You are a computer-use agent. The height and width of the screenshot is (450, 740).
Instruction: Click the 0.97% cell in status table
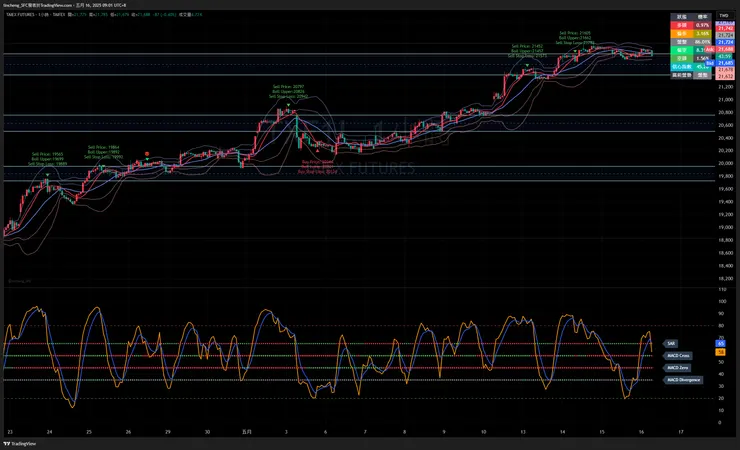[x=702, y=25]
